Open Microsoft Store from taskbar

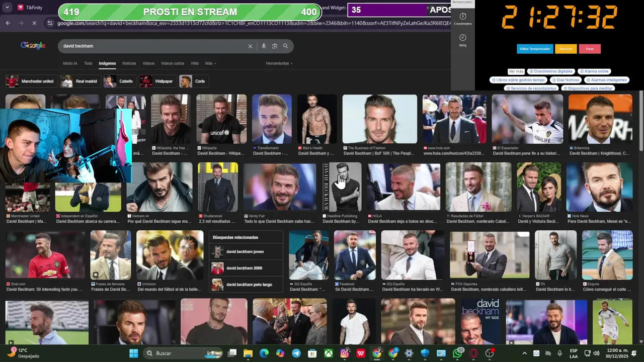tap(312, 353)
